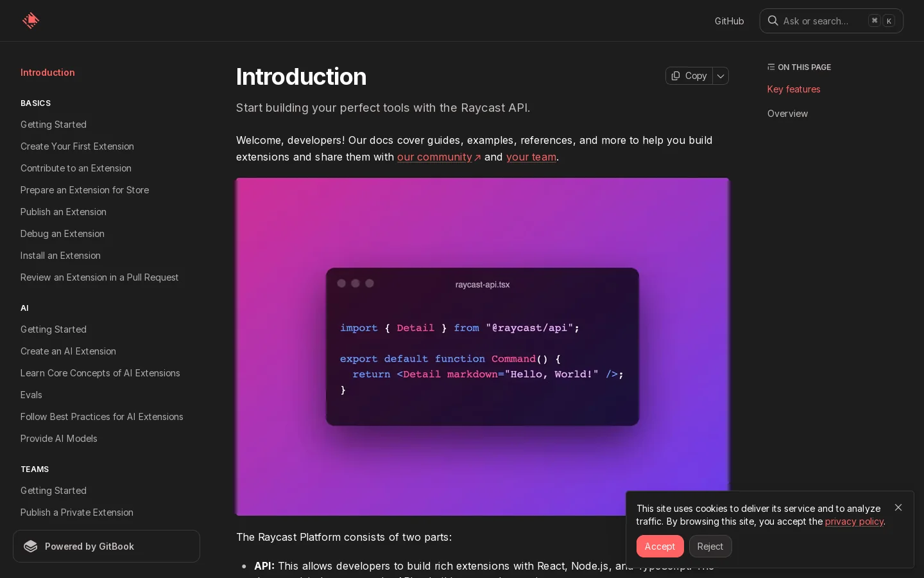
Task: Select Introduction in the sidebar
Action: 47,73
